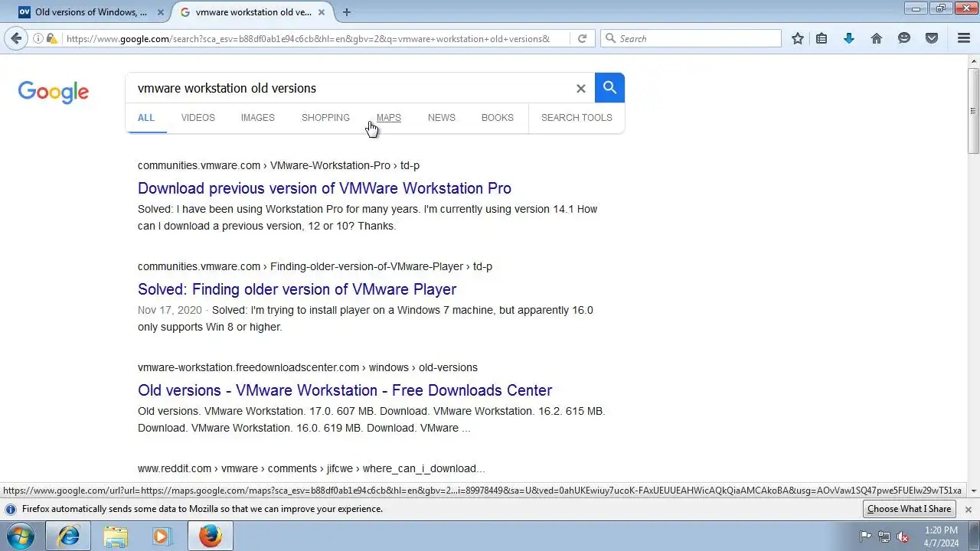Close the Old versions of Windows tab
980x551 pixels.
(160, 12)
